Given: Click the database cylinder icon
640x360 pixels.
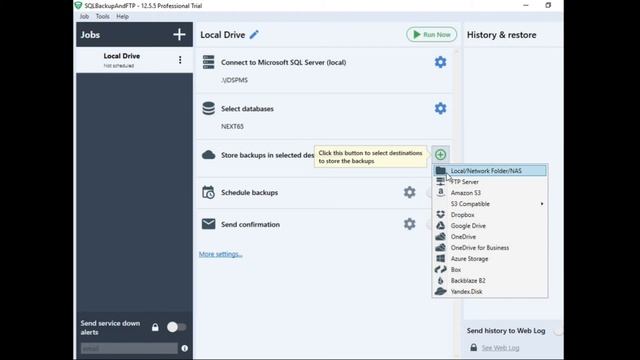Looking at the screenshot, I should pyautogui.click(x=209, y=109).
